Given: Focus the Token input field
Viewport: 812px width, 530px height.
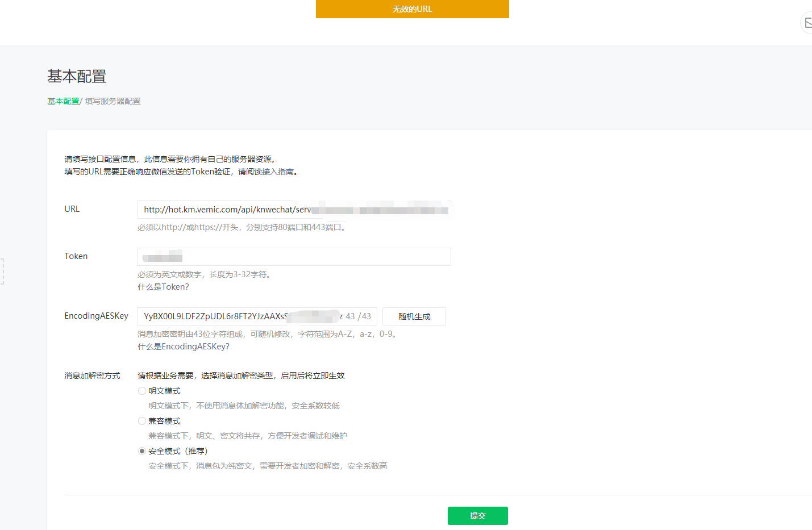Looking at the screenshot, I should pos(294,257).
